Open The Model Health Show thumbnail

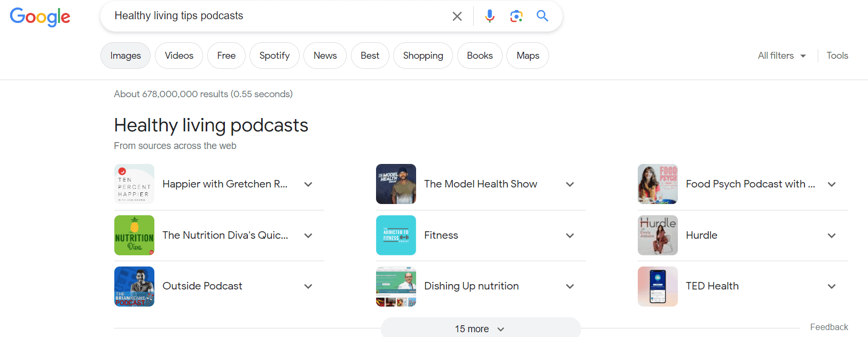pyautogui.click(x=396, y=184)
